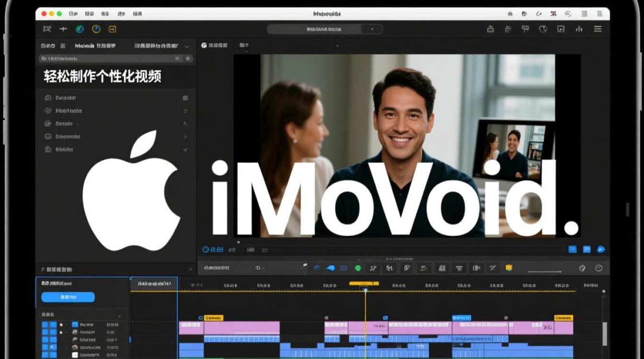Click the insert clip icon left of the slash icon
The height and width of the screenshot is (359, 644).
[x=476, y=268]
